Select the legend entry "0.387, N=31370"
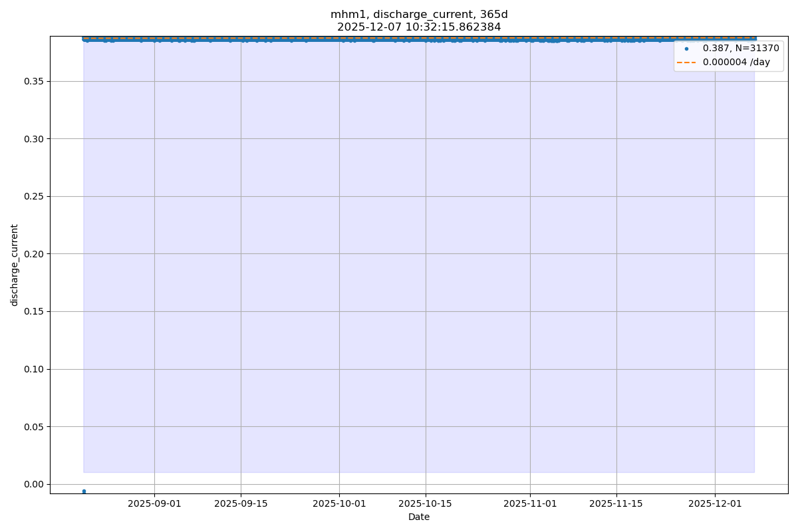 pos(741,49)
